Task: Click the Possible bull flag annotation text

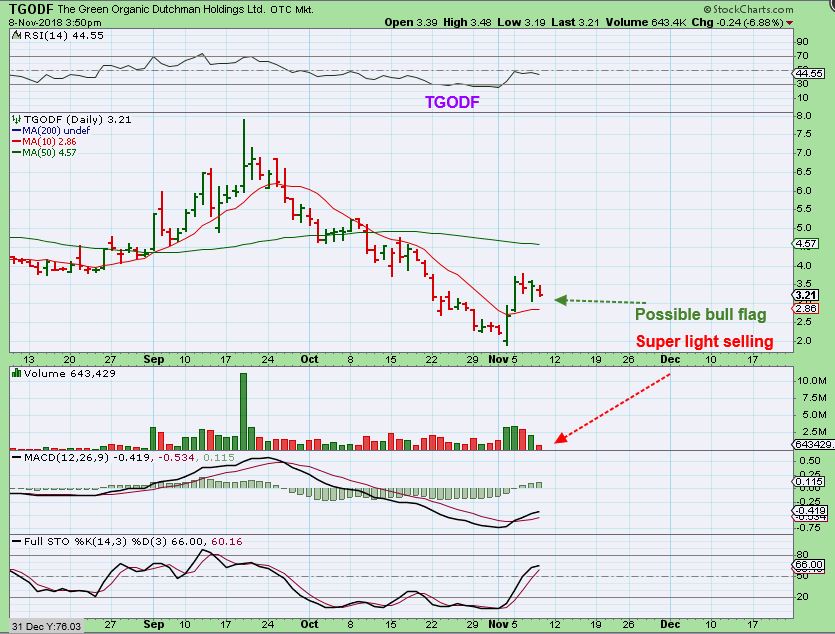Action: [x=700, y=315]
